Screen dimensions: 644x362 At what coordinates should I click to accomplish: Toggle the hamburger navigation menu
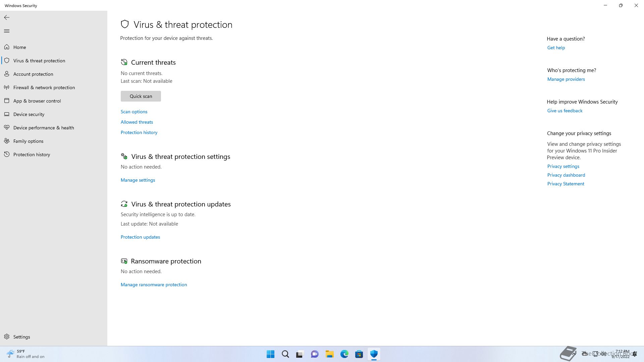pyautogui.click(x=7, y=31)
